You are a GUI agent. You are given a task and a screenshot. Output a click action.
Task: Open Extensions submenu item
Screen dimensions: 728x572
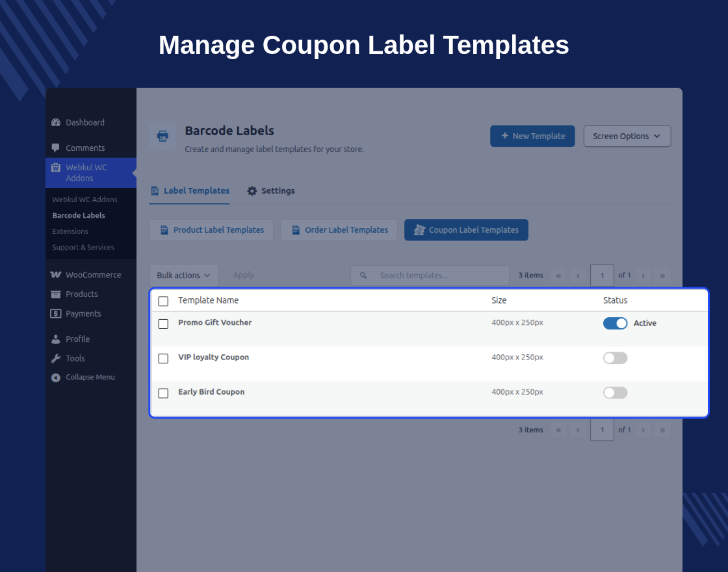click(x=70, y=231)
